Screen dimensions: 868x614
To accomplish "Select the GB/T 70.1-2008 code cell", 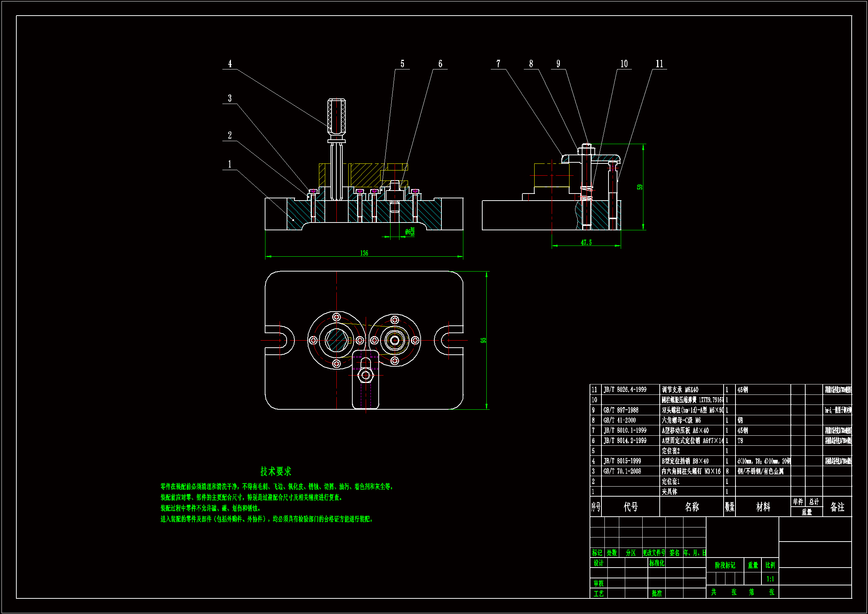I will point(622,471).
